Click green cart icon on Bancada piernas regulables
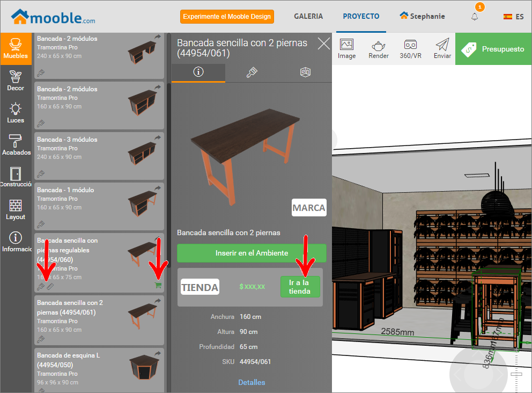Viewport: 532px width, 393px height. 158,285
